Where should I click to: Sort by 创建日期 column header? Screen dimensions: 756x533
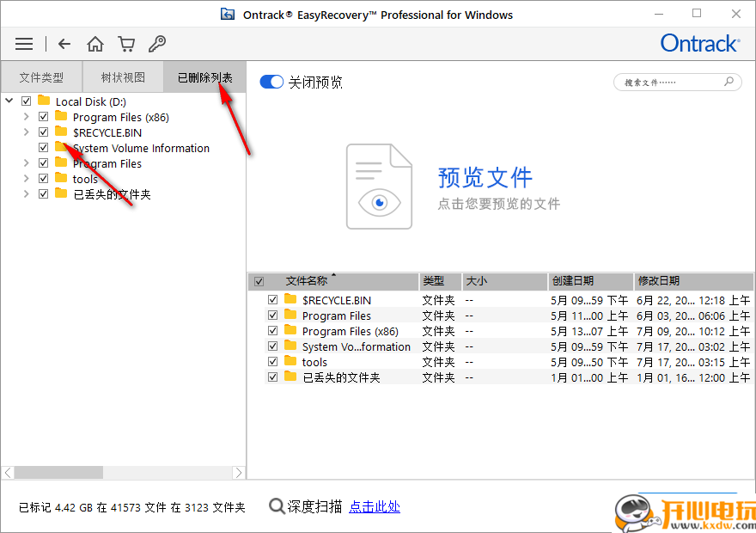[x=572, y=281]
